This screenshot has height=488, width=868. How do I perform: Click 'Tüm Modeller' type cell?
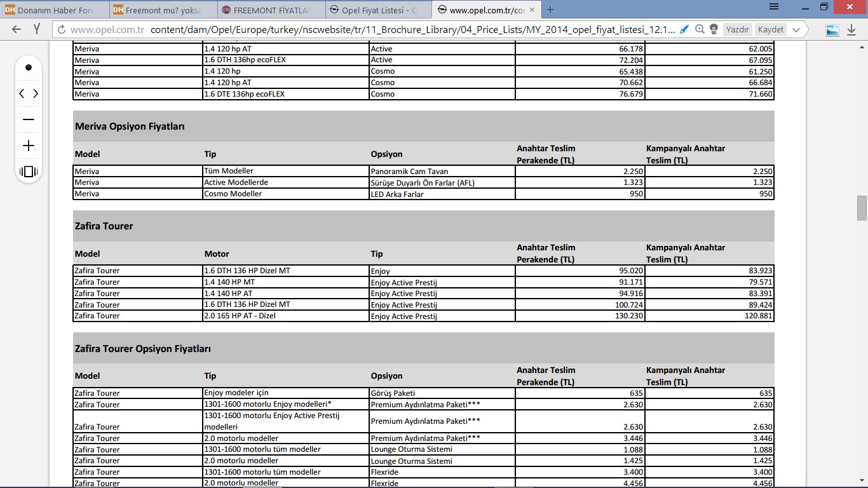[285, 172]
